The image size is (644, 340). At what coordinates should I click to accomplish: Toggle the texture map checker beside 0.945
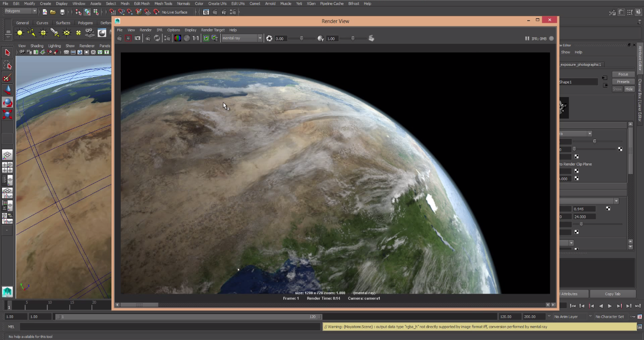608,209
